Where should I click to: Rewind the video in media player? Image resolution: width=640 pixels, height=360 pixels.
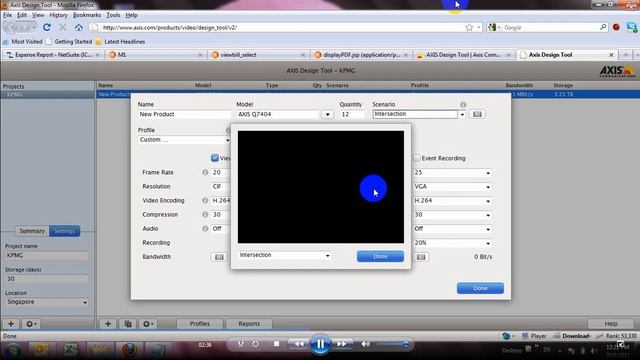(x=299, y=344)
